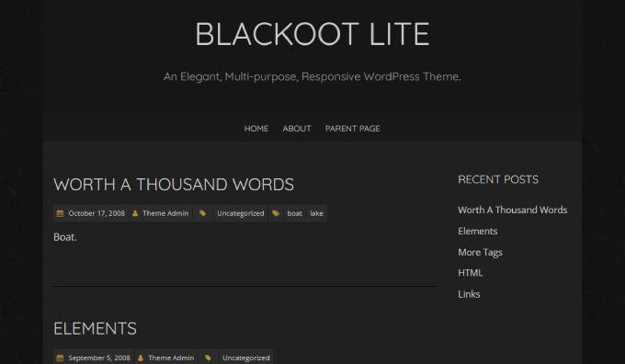625x364 pixels.
Task: Click the tags icon before the boat tag
Action: 276,213
